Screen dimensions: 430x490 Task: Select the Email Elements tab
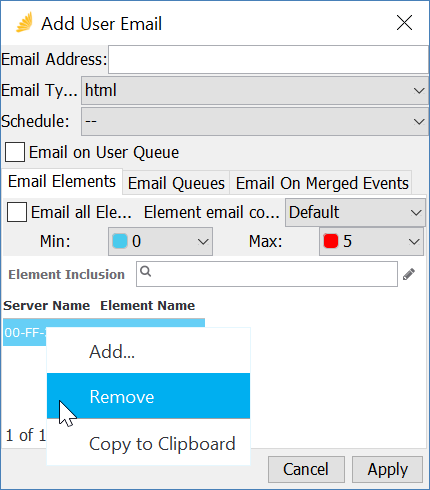(x=62, y=182)
